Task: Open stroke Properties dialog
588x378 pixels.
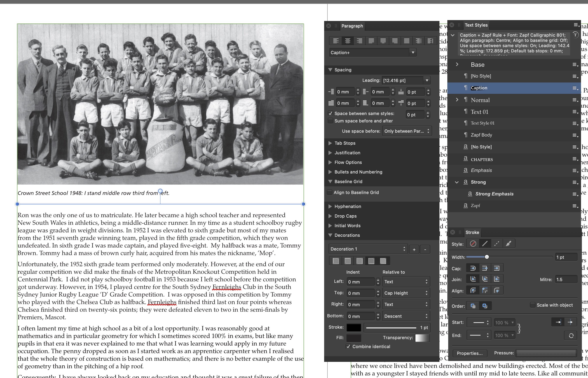Action: point(469,353)
